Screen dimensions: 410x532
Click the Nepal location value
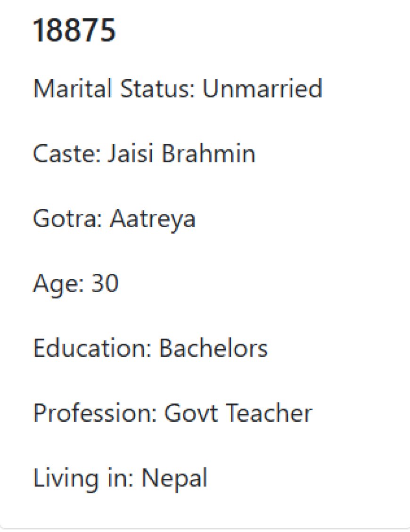[x=174, y=479]
